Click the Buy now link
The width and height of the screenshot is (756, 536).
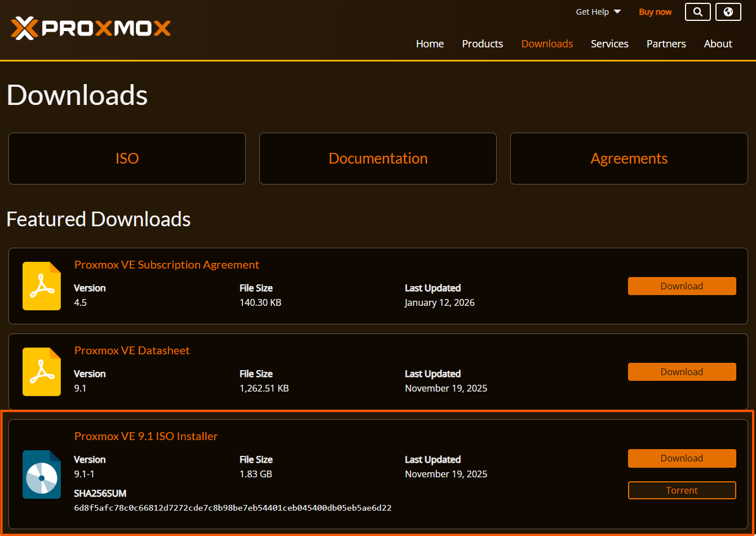coord(655,12)
